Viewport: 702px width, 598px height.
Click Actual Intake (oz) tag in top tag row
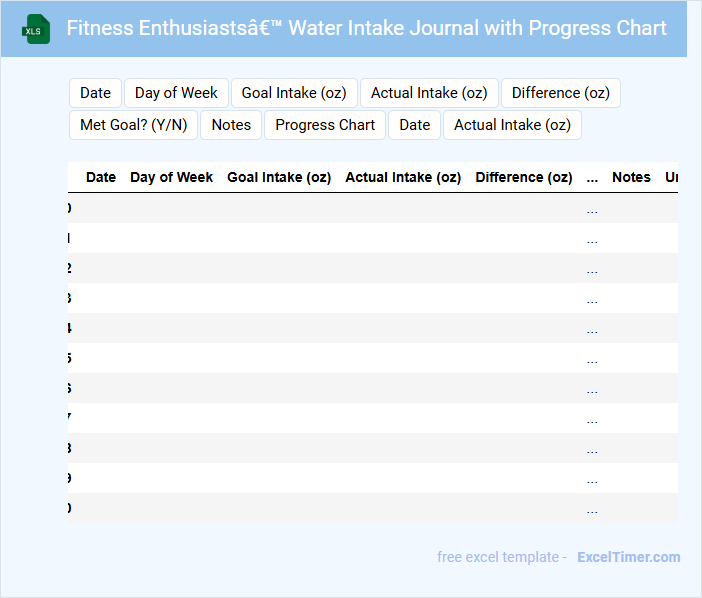coord(429,93)
